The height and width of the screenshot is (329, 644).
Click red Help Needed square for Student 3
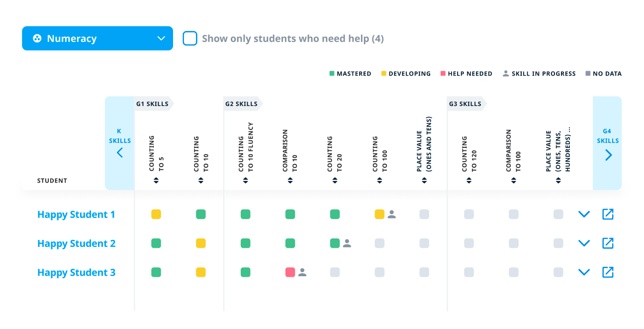coord(290,272)
